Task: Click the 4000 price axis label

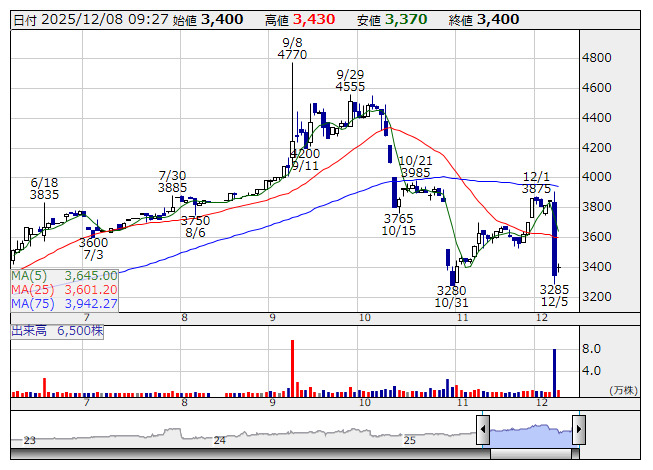Action: coord(596,177)
